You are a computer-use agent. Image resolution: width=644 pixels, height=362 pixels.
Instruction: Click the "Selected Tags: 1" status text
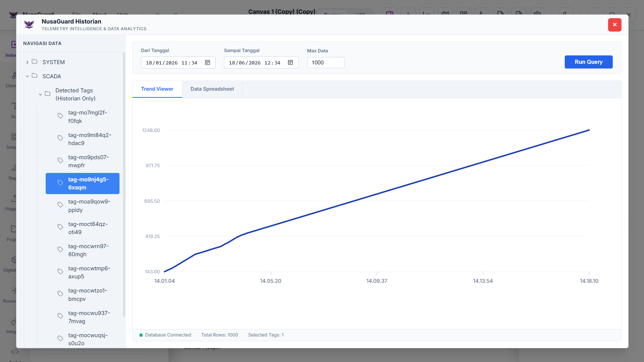click(266, 335)
